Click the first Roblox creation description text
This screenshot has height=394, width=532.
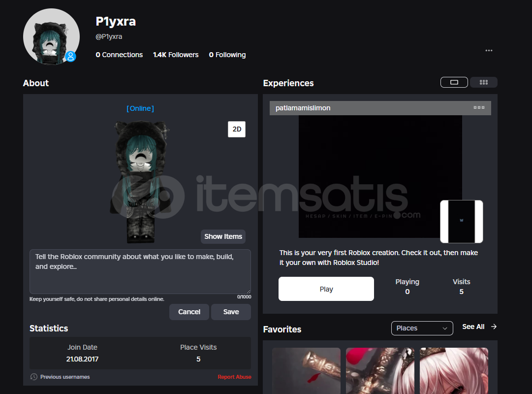pos(378,258)
